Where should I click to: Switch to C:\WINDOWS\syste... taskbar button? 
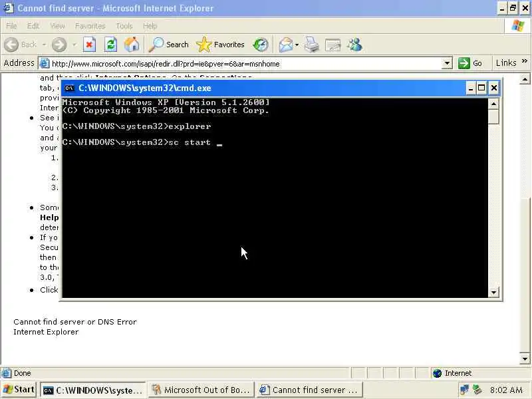pos(93,390)
